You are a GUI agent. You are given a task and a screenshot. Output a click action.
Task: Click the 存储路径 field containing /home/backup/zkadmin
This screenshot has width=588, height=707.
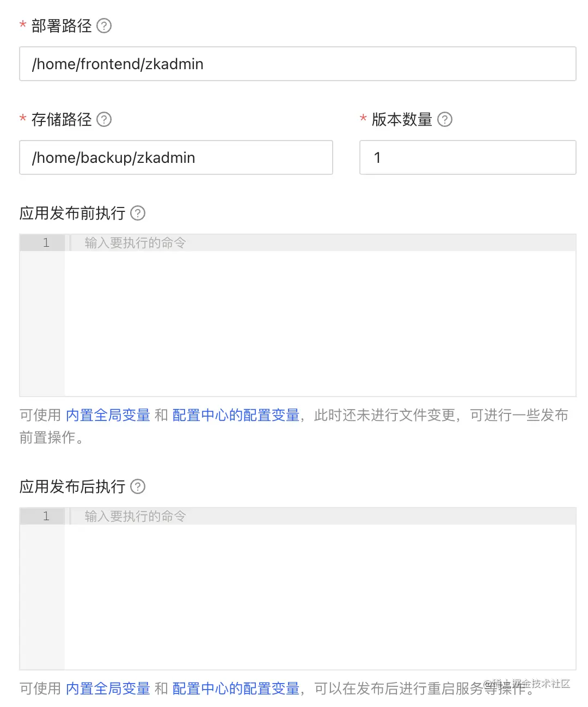(176, 157)
